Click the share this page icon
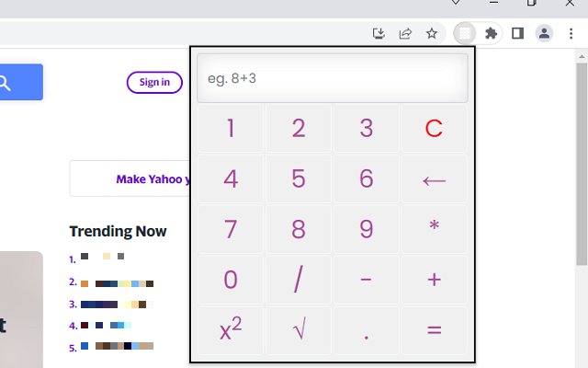The image size is (588, 368). (405, 34)
